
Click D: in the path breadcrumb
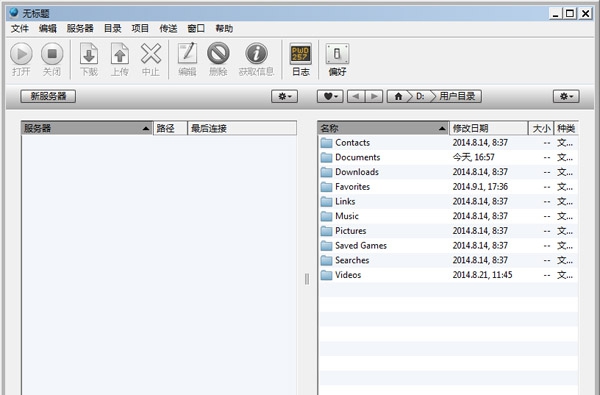tap(420, 96)
